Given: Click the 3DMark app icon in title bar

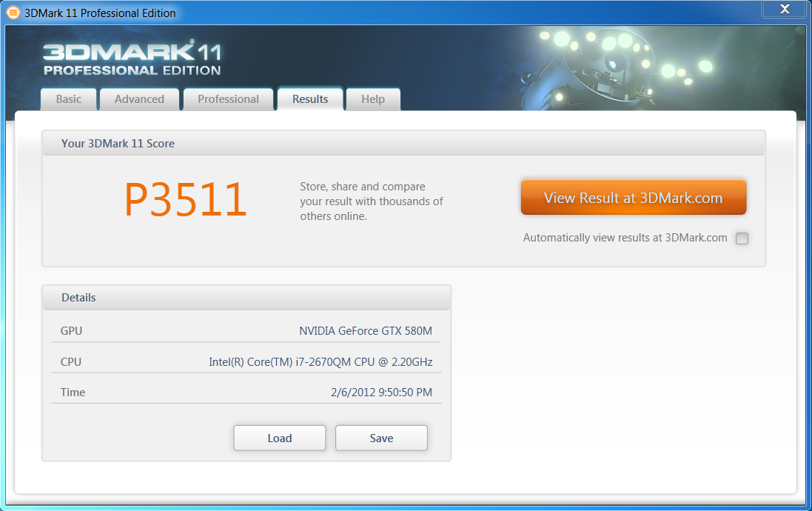Looking at the screenshot, I should coord(13,13).
